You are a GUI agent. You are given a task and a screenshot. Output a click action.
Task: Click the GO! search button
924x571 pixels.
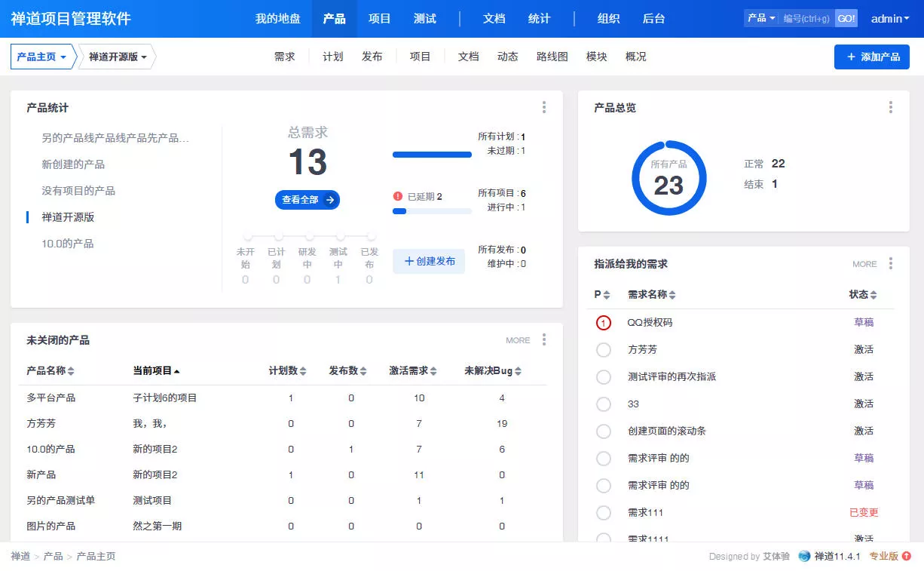[x=846, y=18]
